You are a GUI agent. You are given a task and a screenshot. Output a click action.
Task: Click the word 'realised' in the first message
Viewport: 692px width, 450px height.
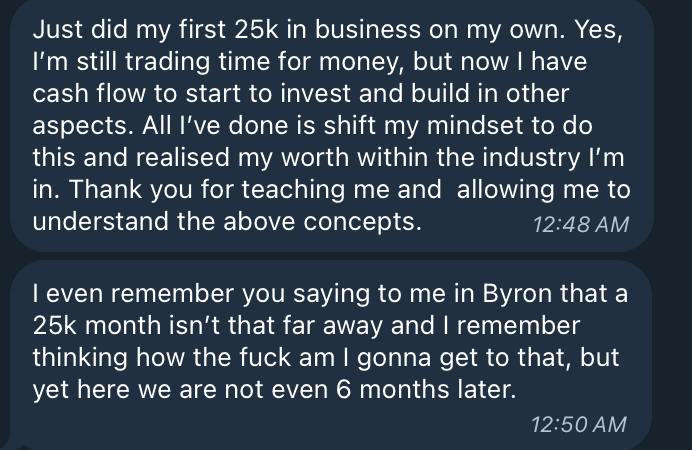(182, 158)
